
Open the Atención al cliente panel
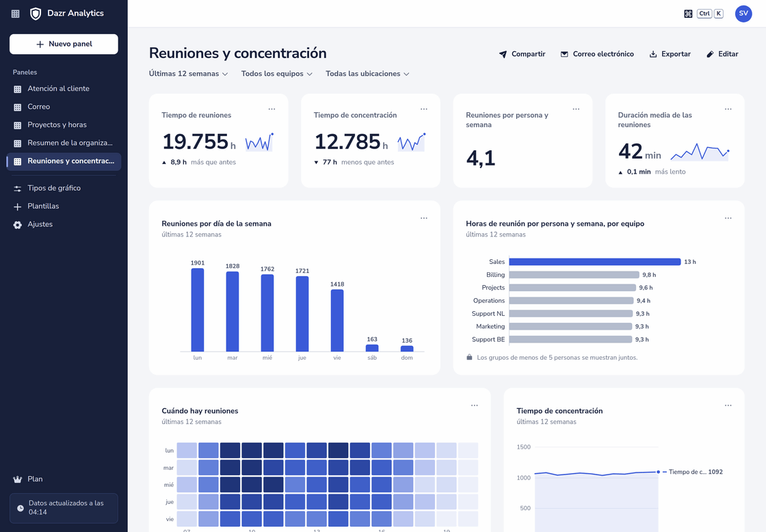tap(64, 89)
